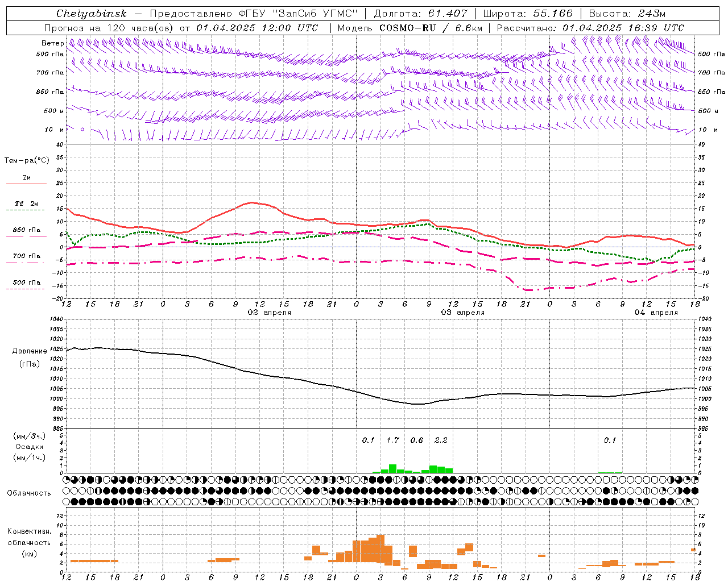Viewport: 728px width, 582px height.
Task: Click the '(км)' convective cloud unit label
Action: [x=30, y=554]
